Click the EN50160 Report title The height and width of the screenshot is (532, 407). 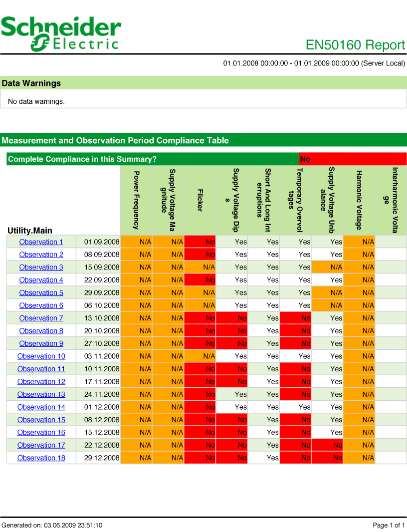(x=355, y=45)
